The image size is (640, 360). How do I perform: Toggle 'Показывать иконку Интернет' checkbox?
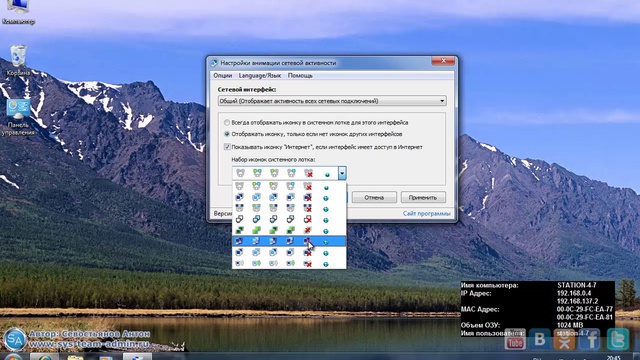pos(227,147)
